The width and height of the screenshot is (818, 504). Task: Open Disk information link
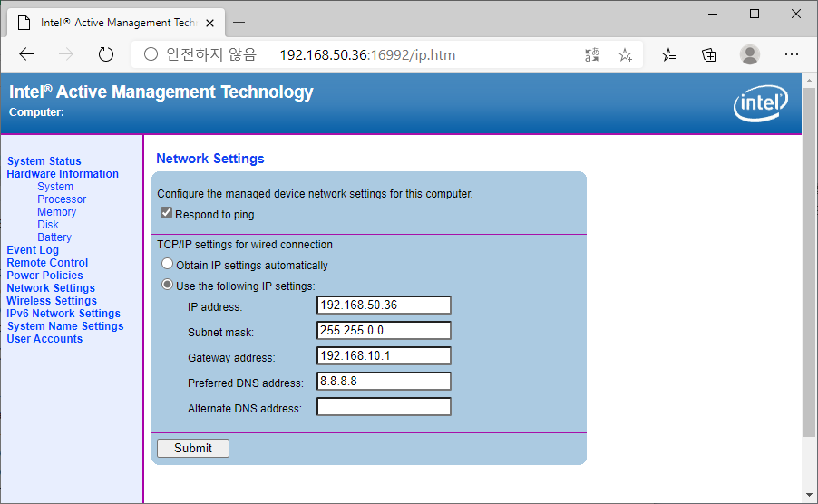[x=48, y=225]
